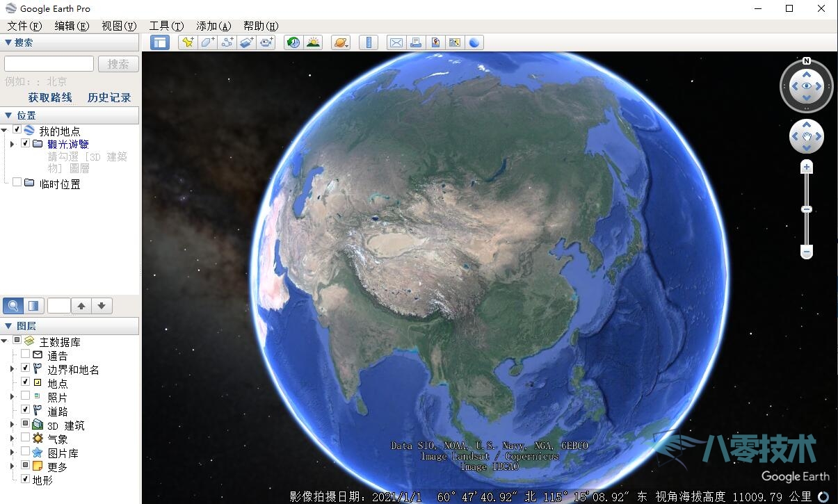Click the 图片库 layer label
The height and width of the screenshot is (504, 838).
coord(63,453)
